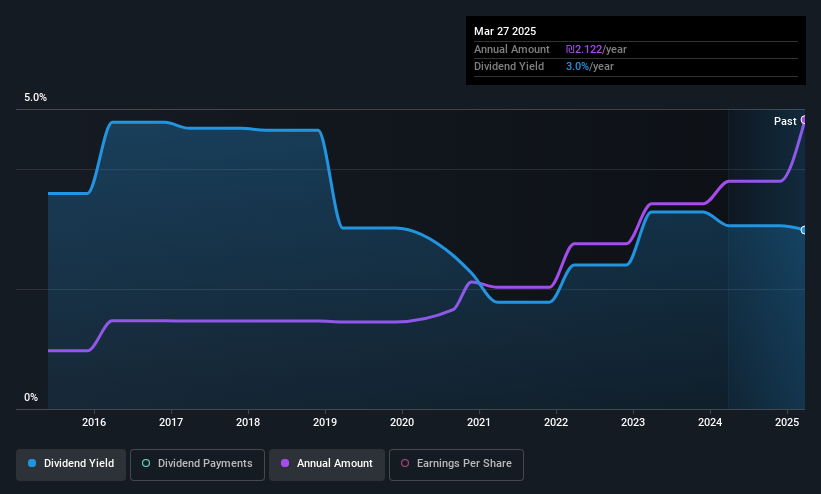
Task: Select the blue Dividend Yield endpoint marker
Action: point(804,230)
